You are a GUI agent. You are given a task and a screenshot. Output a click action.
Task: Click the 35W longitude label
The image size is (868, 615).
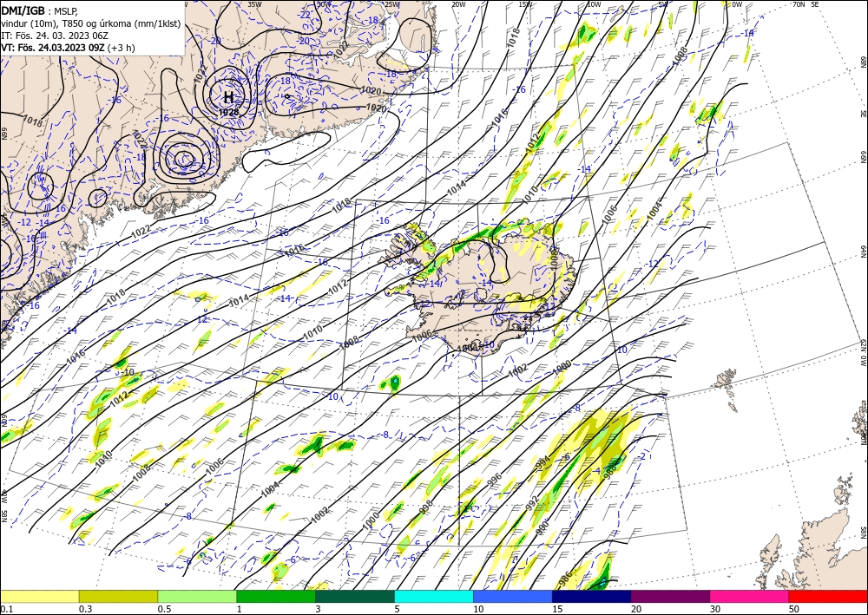click(254, 4)
